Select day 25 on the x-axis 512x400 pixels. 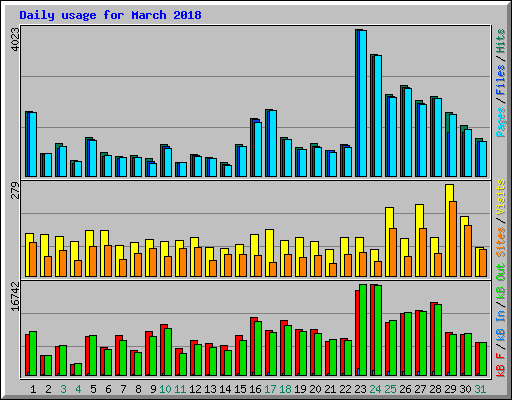coord(390,389)
